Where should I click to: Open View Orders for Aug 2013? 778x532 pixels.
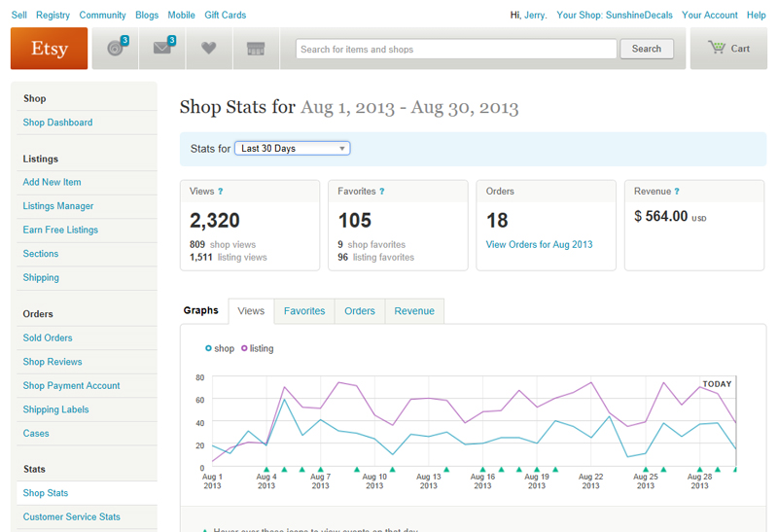click(539, 245)
